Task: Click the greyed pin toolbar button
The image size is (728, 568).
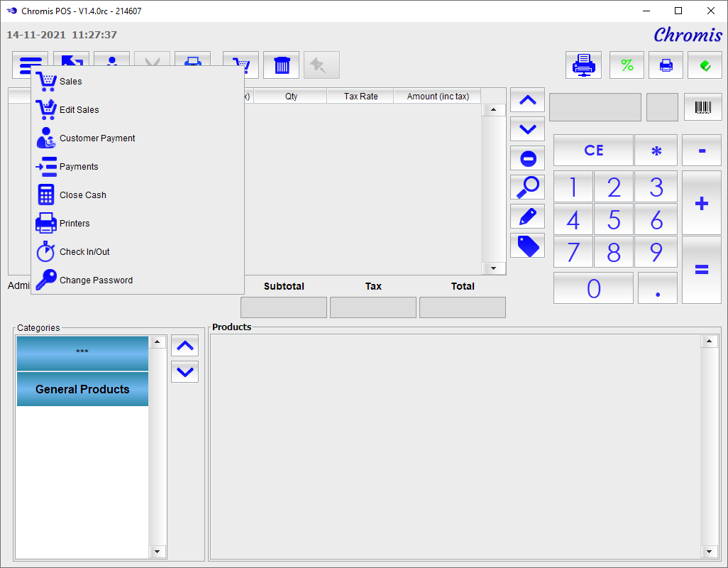Action: click(321, 65)
